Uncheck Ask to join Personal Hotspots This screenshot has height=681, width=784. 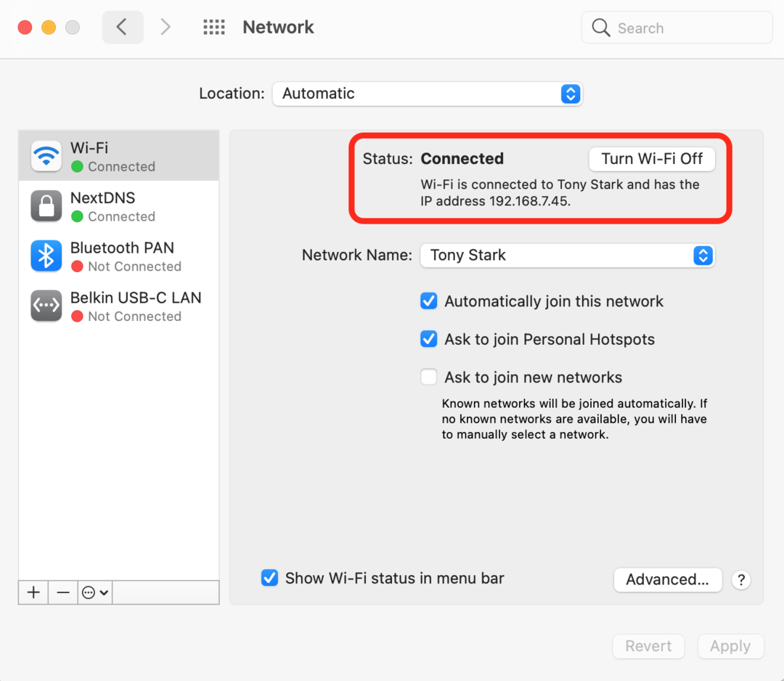[428, 339]
